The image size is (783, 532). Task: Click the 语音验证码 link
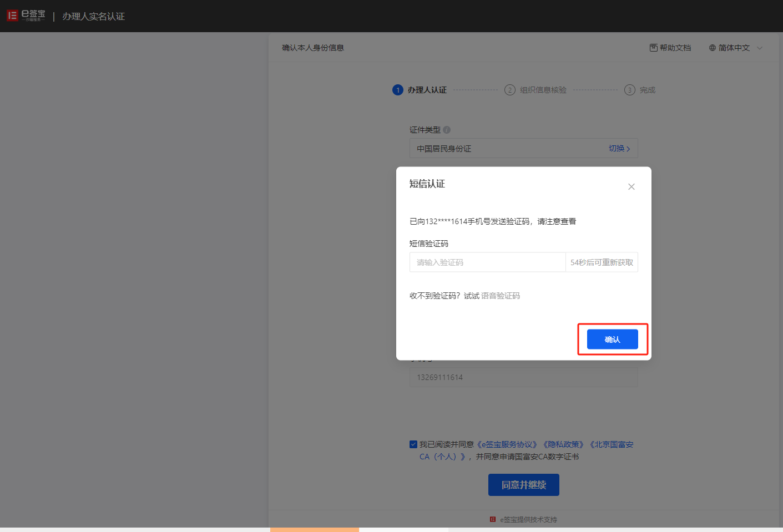[500, 296]
